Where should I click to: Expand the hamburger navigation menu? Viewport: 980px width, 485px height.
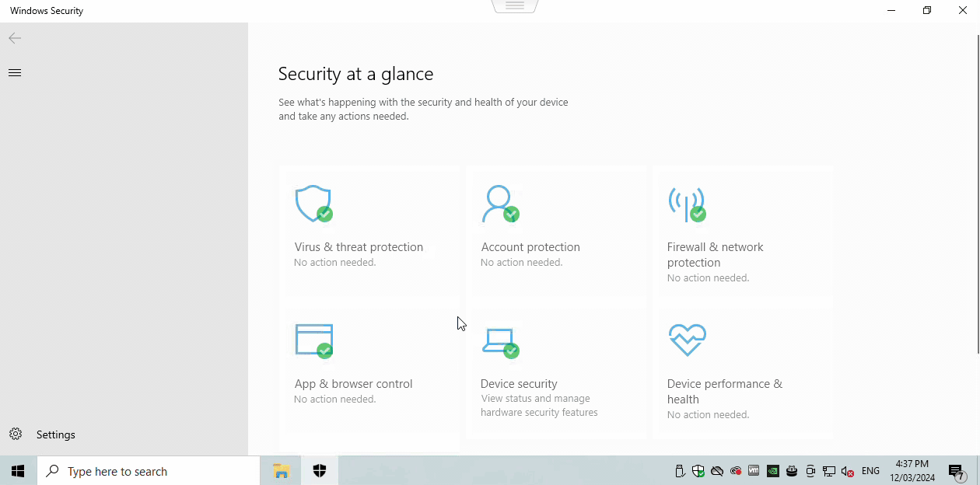pos(15,72)
